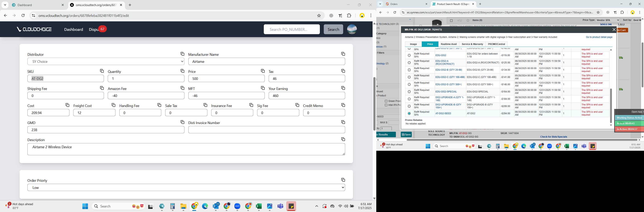Bookmark the OMS page with star icon
This screenshot has height=212, width=644.
[319, 16]
